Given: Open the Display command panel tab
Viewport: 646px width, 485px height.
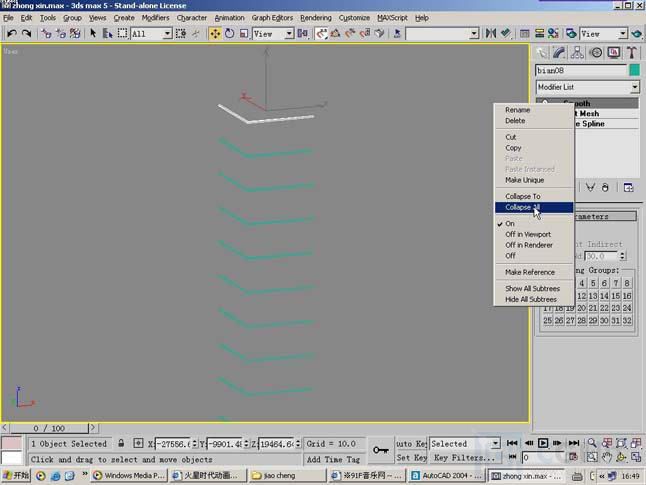Looking at the screenshot, I should [614, 53].
